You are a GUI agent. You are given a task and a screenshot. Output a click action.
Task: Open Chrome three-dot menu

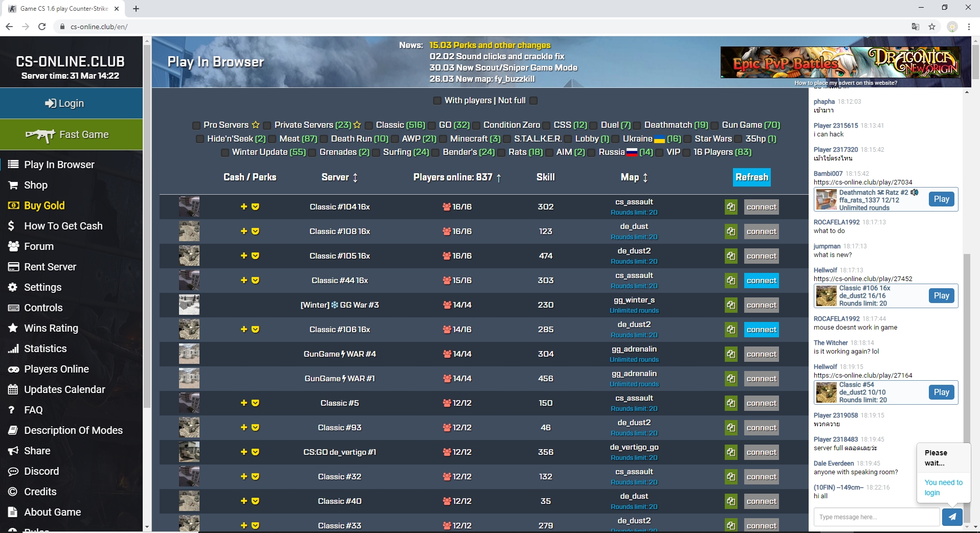coord(969,27)
